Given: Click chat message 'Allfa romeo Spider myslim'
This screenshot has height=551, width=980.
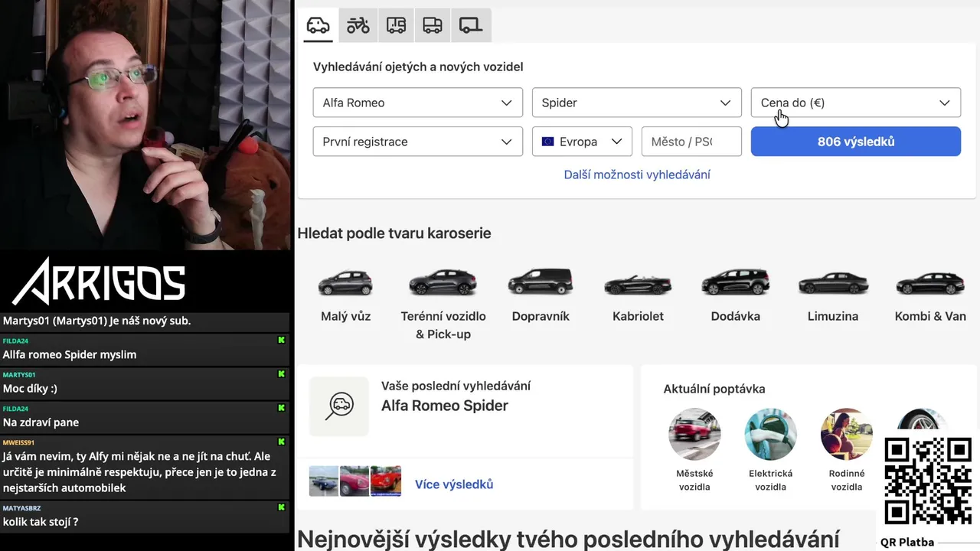Looking at the screenshot, I should [x=70, y=354].
